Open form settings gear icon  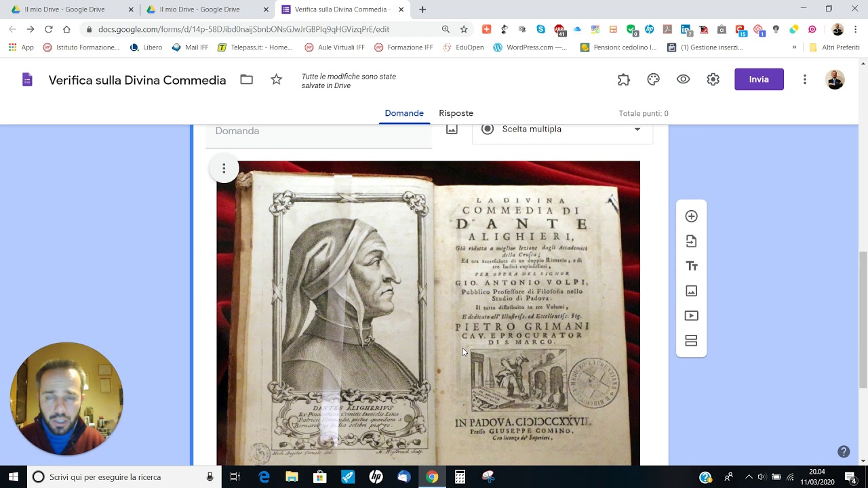713,79
